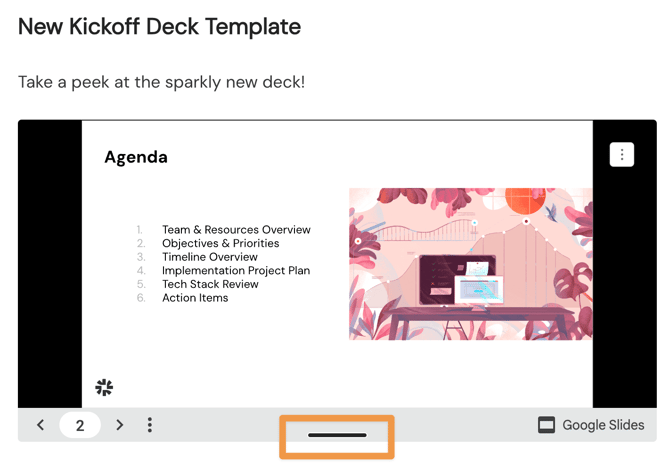670x471 pixels.
Task: Click the orange sun in the illustration
Action: coord(524,200)
